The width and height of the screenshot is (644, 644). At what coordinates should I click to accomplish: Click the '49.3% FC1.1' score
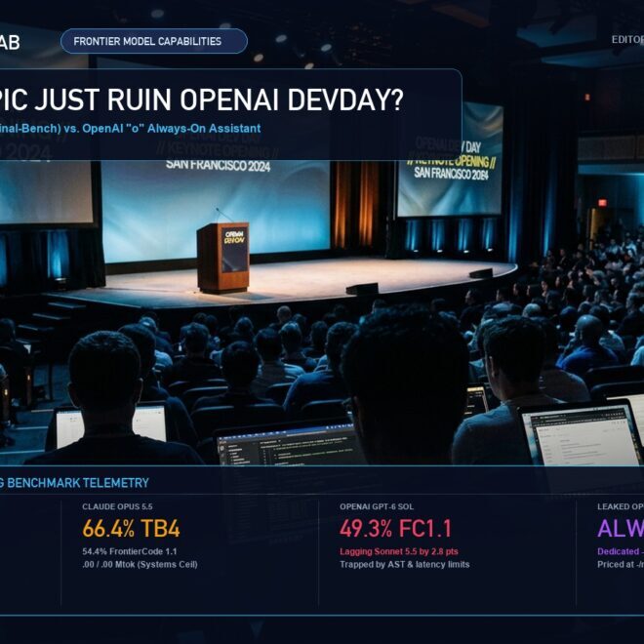pos(395,529)
